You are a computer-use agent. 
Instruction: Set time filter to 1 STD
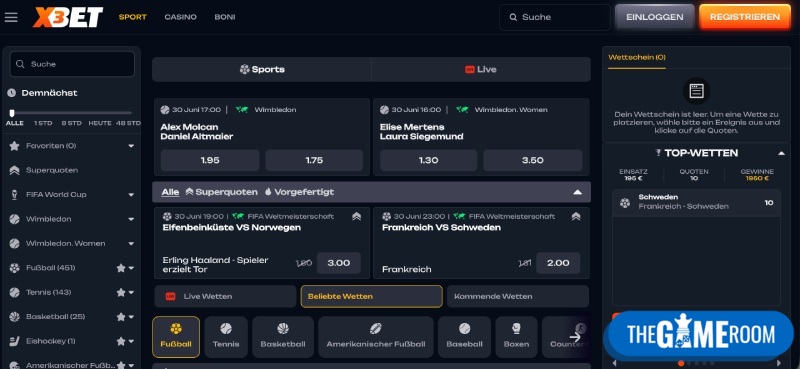(x=43, y=124)
